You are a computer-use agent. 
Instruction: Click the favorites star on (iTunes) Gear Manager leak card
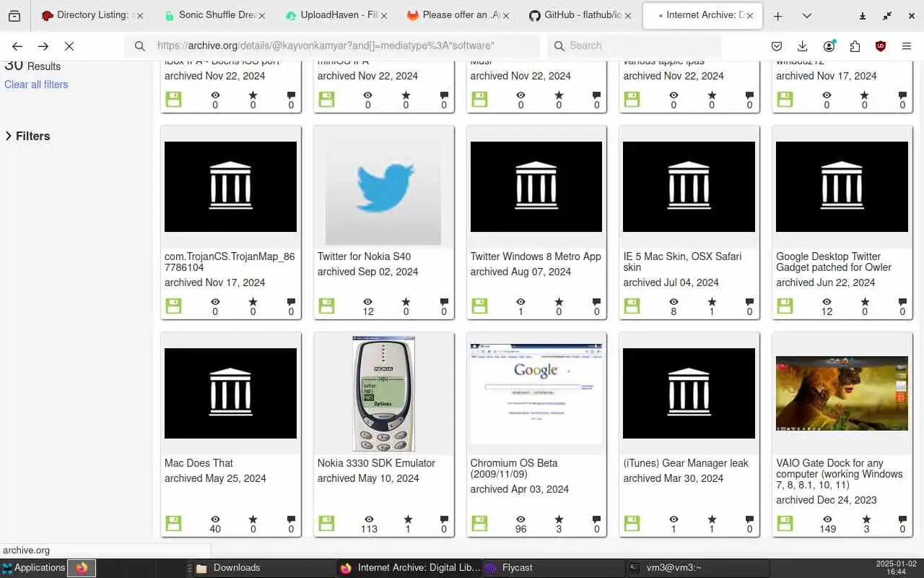click(712, 519)
